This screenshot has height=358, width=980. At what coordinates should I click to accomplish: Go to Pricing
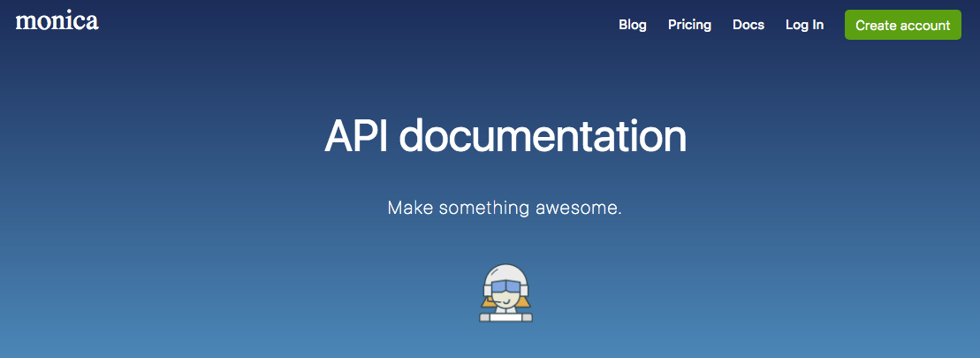point(689,25)
